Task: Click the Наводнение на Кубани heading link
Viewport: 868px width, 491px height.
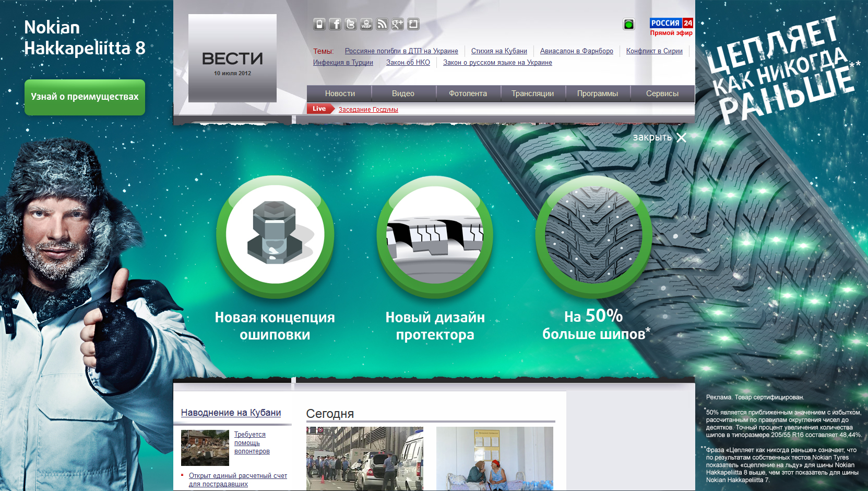Action: 231,413
